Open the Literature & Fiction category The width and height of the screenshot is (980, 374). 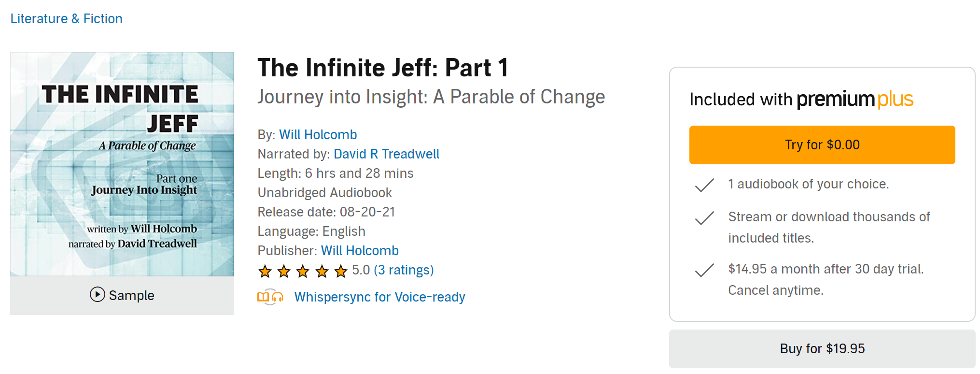pos(66,18)
